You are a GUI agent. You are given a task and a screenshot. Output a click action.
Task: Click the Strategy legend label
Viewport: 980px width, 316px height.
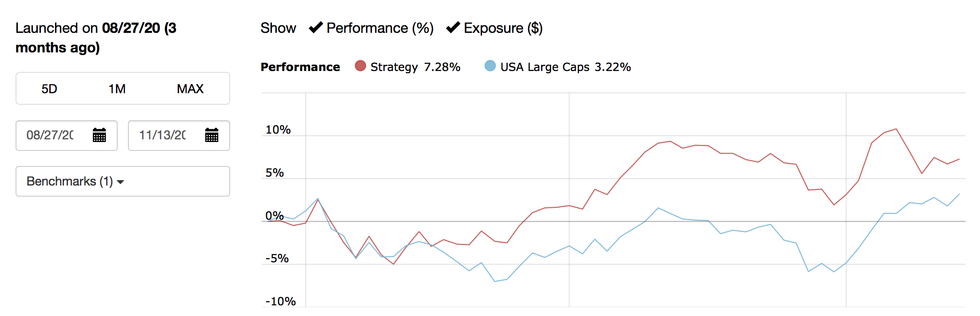pos(394,67)
